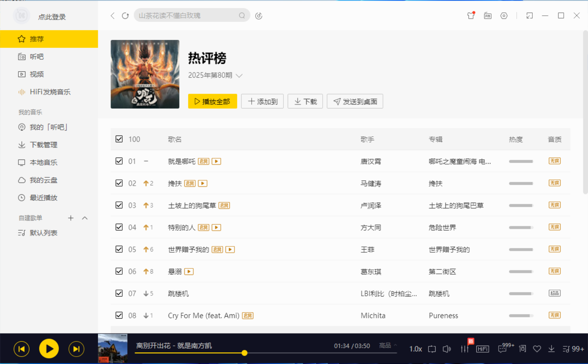The height and width of the screenshot is (364, 588).
Task: Click the 热评榜 cover thumbnail
Action: [x=145, y=74]
